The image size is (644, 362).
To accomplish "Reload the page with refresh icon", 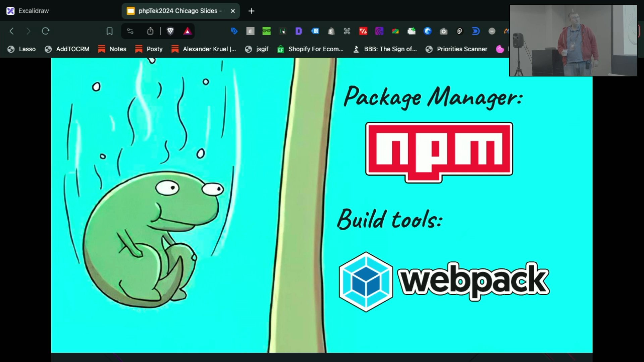I will [46, 31].
